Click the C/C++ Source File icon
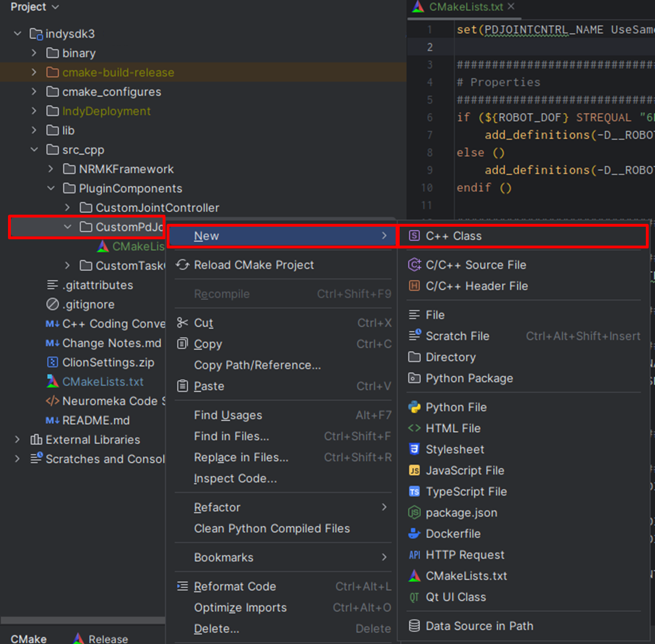The height and width of the screenshot is (644, 655). 414,265
